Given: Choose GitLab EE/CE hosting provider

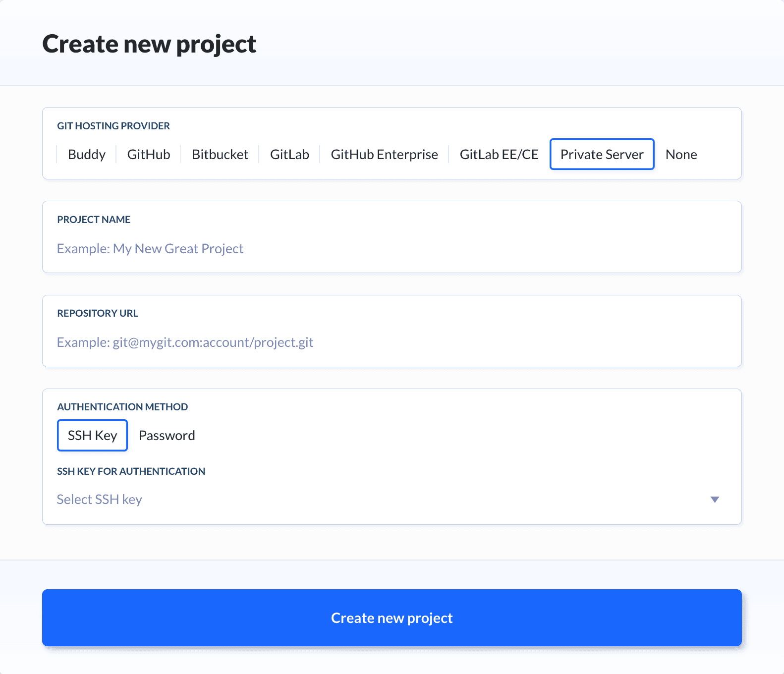Looking at the screenshot, I should click(x=499, y=154).
